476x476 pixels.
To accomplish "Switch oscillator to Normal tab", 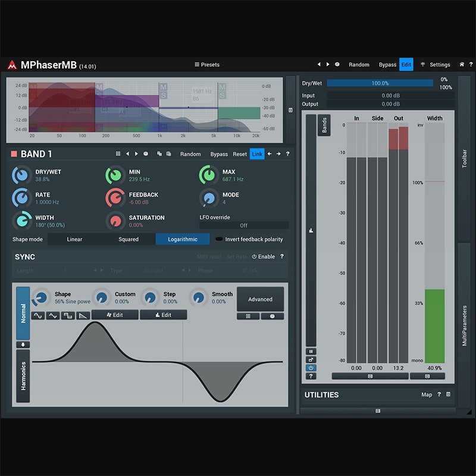I will tap(23, 314).
